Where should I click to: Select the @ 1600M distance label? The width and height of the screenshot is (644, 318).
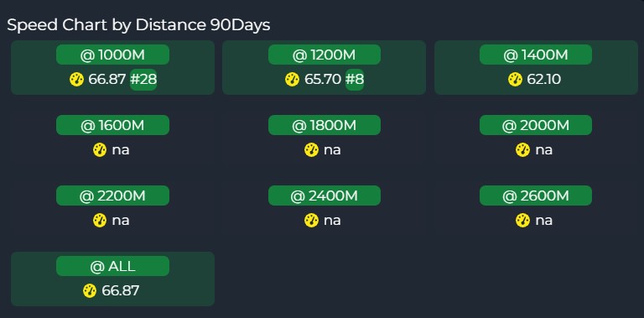point(112,125)
